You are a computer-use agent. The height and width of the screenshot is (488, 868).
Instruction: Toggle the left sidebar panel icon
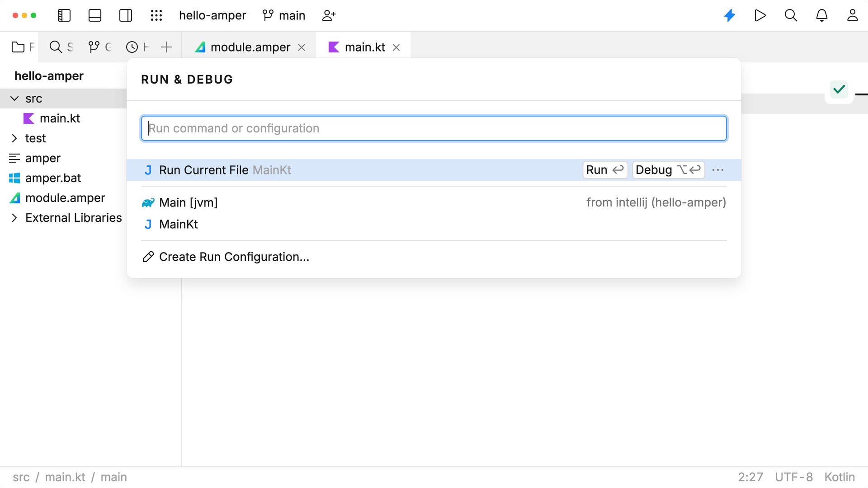pos(64,15)
